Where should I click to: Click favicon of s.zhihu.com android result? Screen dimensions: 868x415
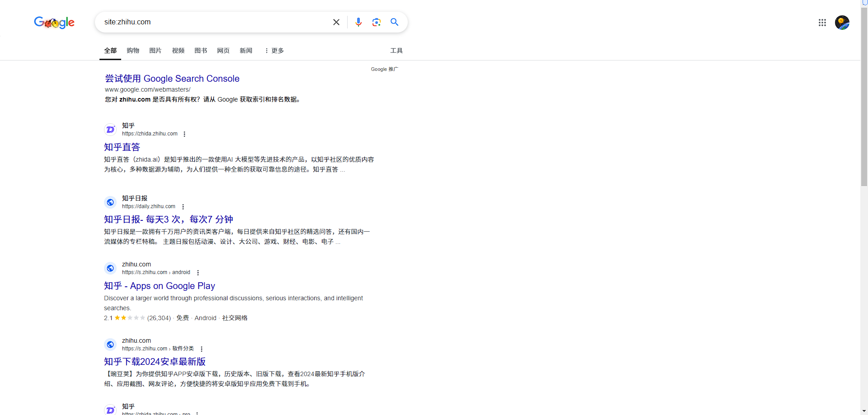(110, 268)
